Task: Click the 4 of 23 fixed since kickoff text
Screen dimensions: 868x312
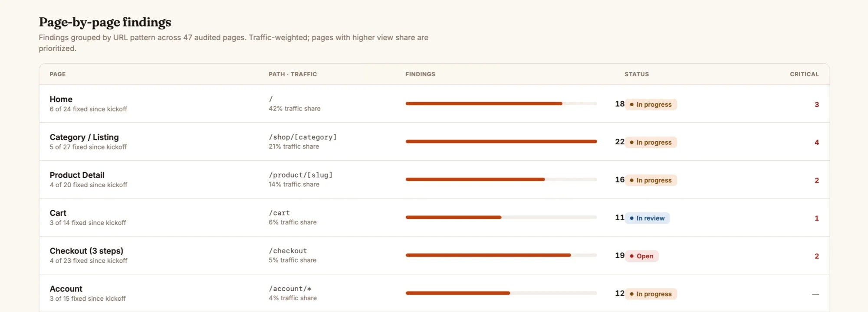Action: click(89, 261)
